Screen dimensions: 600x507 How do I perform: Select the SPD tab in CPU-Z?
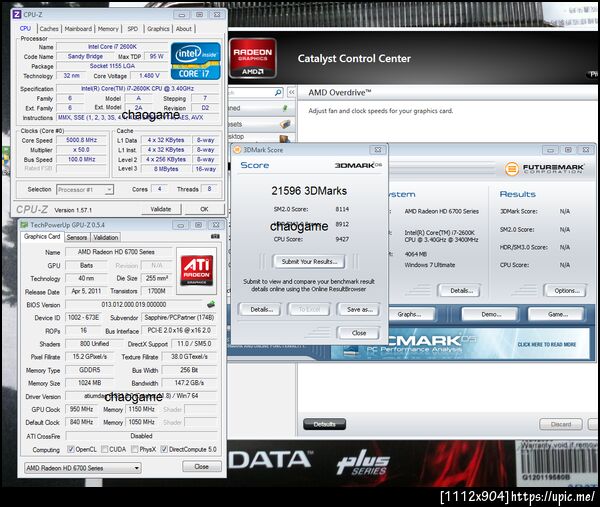(132, 29)
